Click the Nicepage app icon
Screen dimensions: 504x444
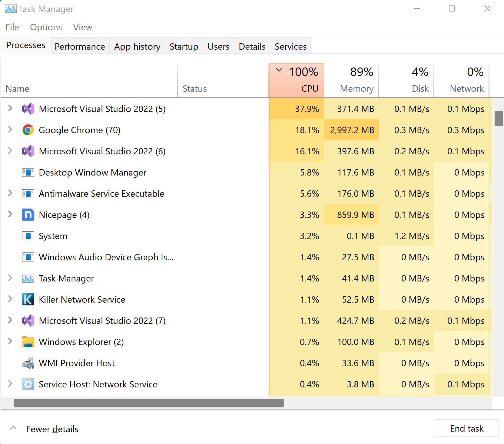28,215
